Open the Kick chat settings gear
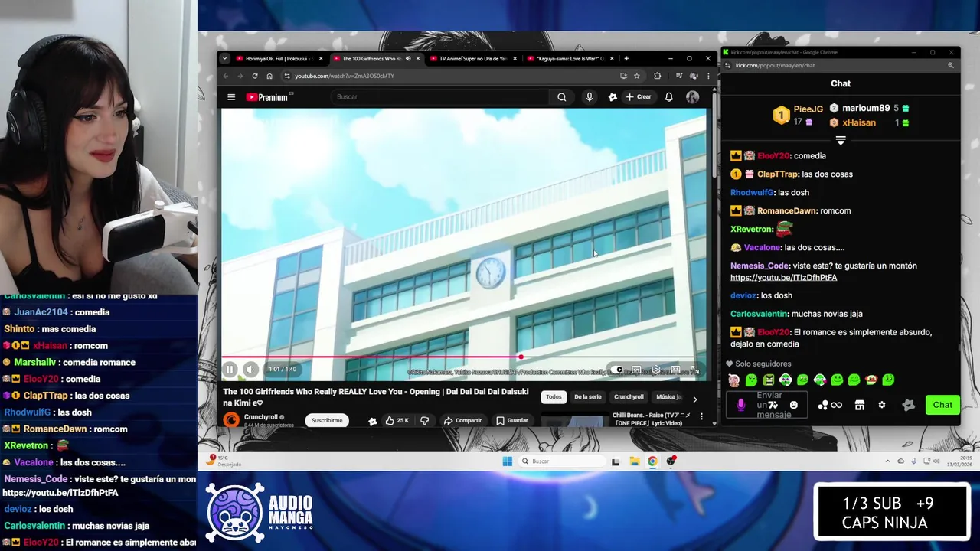Viewport: 980px width, 551px height. pos(882,405)
